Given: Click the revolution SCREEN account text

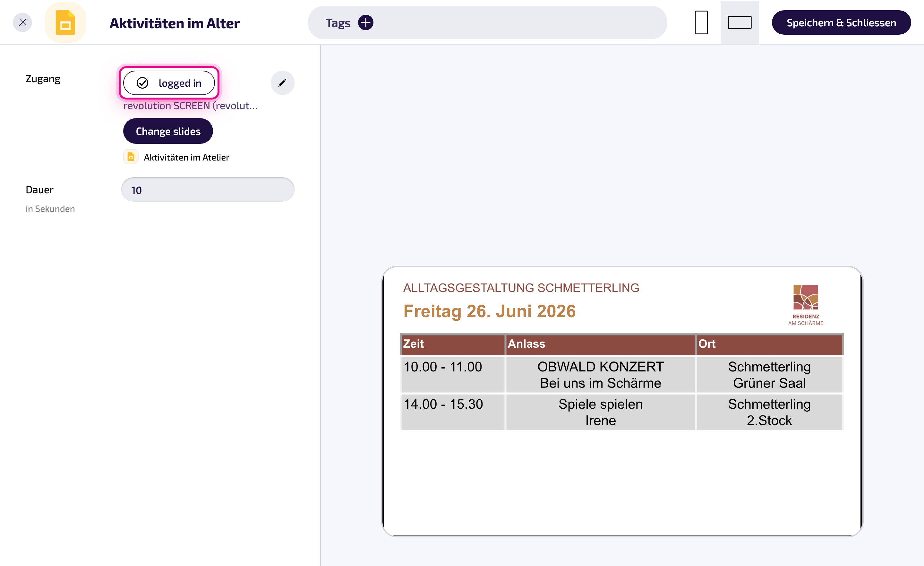Looking at the screenshot, I should coord(191,106).
